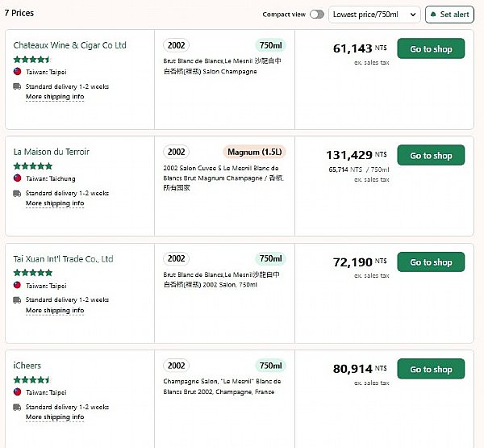Open the iCheers merchant link
Viewport: 484px width, 448px height.
pyautogui.click(x=27, y=366)
